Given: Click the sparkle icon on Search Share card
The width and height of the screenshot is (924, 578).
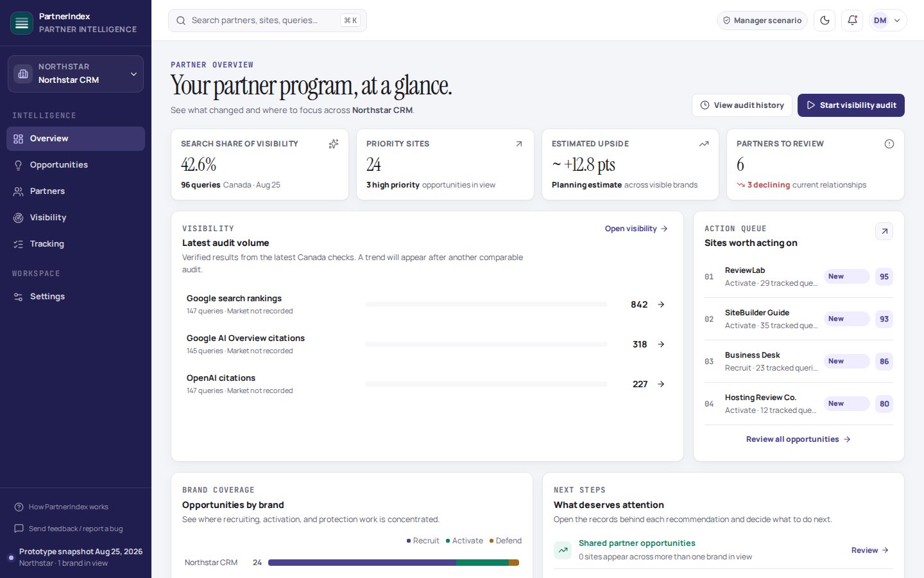Looking at the screenshot, I should [334, 144].
